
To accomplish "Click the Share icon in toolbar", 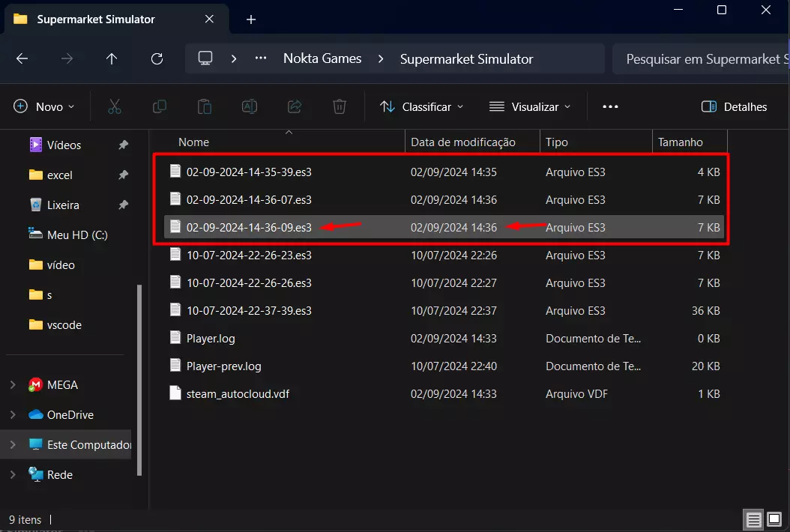I will [x=295, y=107].
